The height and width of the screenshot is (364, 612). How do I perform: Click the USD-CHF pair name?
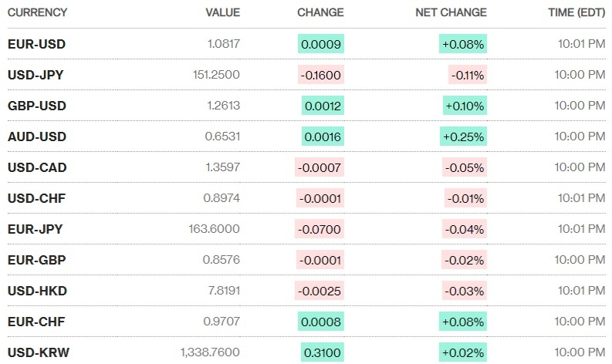tap(36, 198)
